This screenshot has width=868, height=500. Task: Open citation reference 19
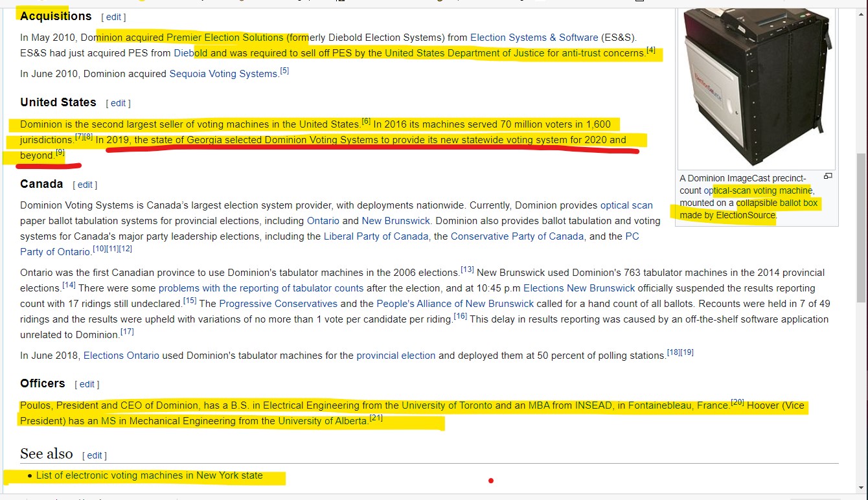click(x=687, y=352)
